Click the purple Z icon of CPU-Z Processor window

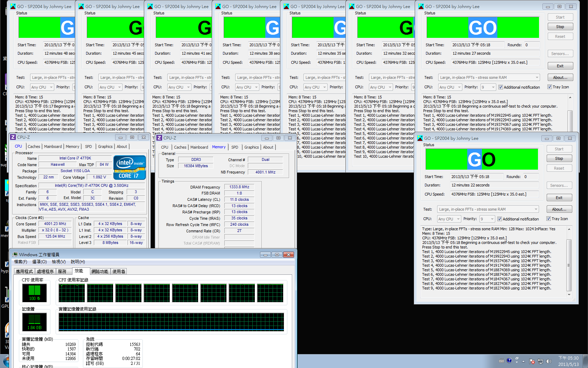pyautogui.click(x=13, y=137)
